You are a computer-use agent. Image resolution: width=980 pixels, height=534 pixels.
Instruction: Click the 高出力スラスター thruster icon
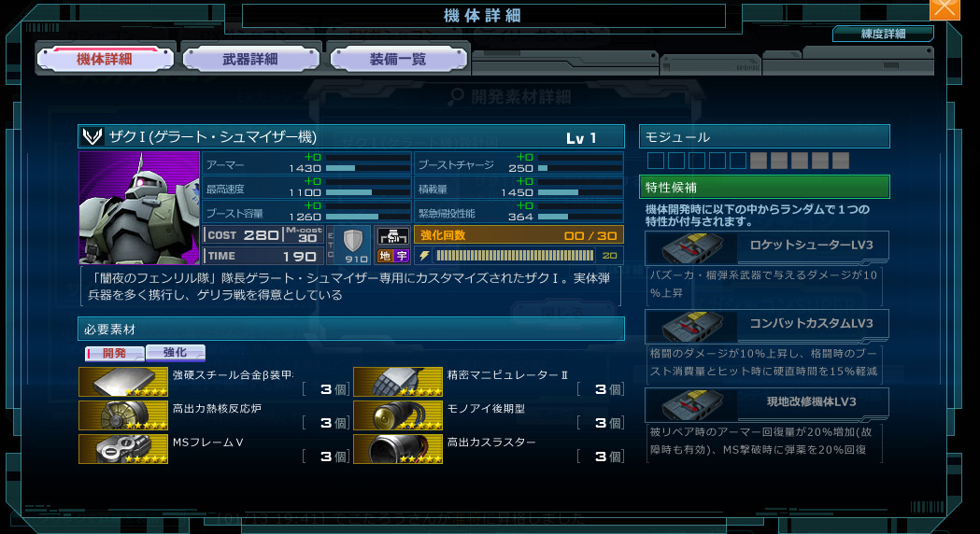click(398, 449)
